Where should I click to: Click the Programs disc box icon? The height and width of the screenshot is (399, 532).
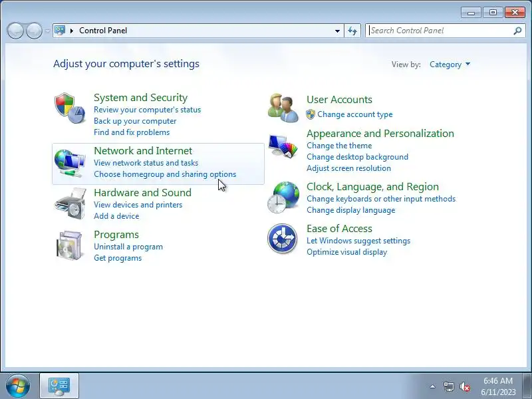70,245
